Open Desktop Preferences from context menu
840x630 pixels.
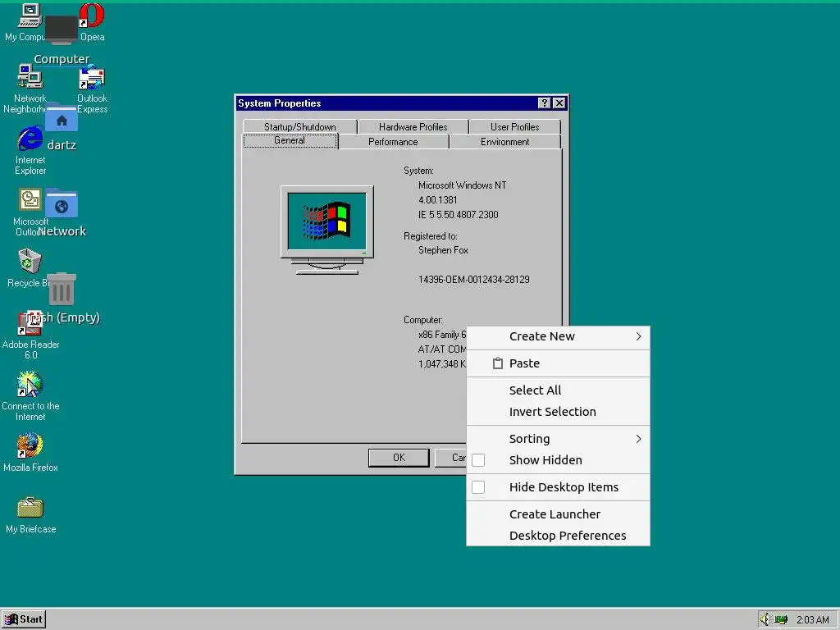558,535
